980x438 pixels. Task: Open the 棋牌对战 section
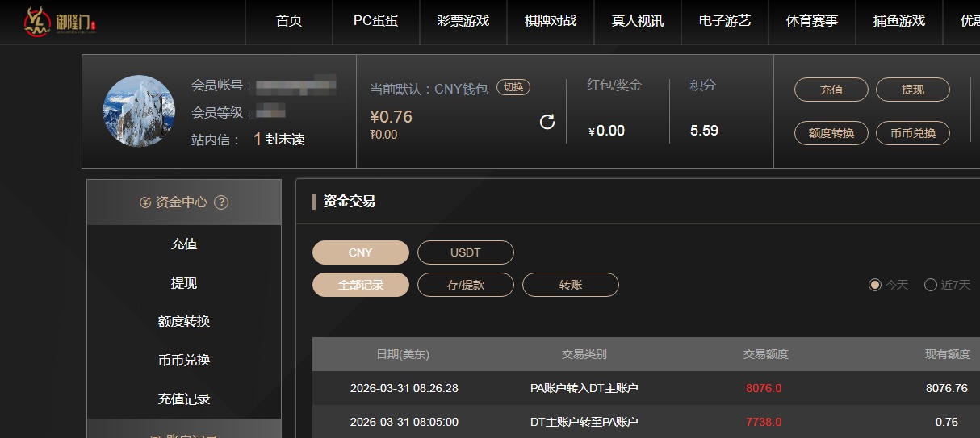click(551, 22)
